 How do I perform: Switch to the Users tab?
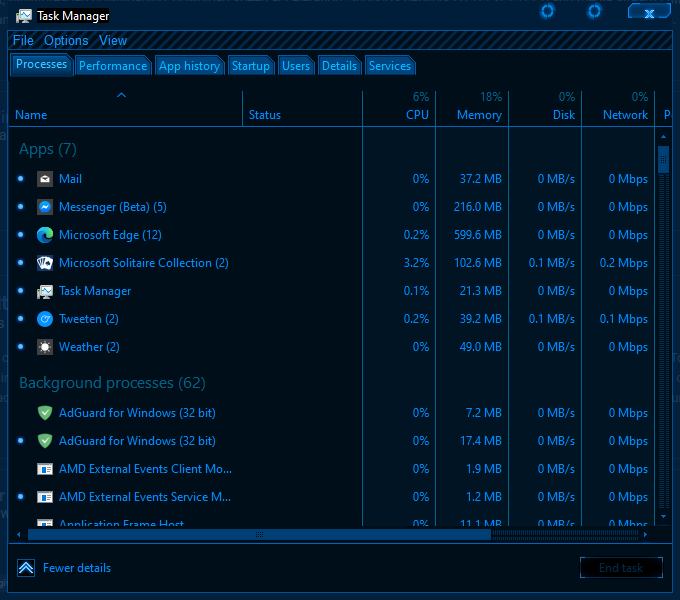pos(296,66)
